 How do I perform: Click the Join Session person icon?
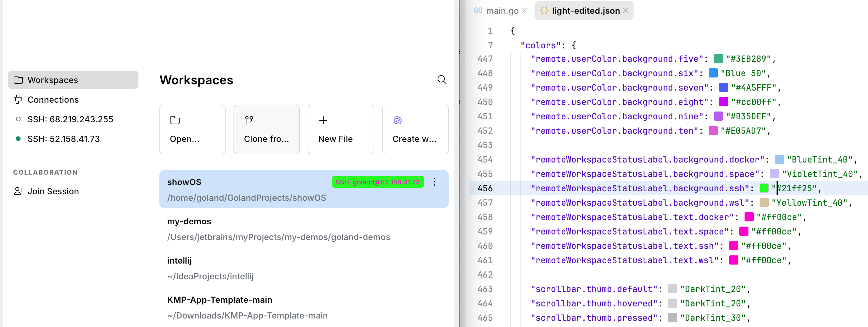click(19, 191)
